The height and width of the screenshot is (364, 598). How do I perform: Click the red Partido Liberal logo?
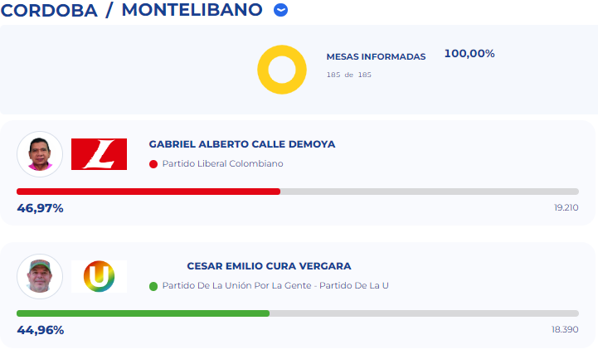pyautogui.click(x=99, y=154)
